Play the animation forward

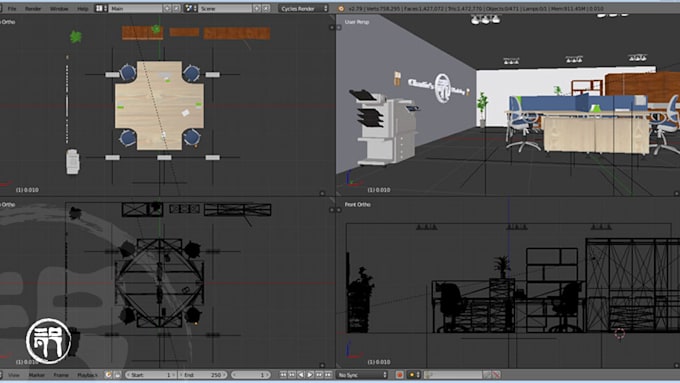310,375
